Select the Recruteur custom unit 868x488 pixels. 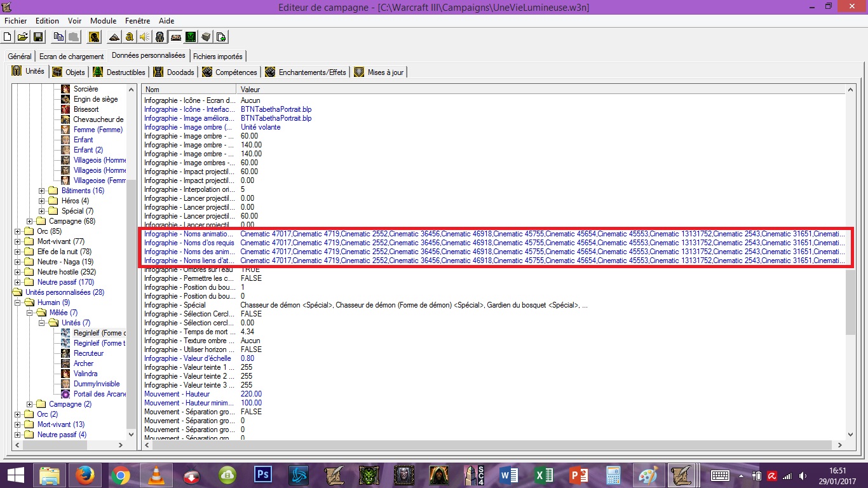coord(88,353)
